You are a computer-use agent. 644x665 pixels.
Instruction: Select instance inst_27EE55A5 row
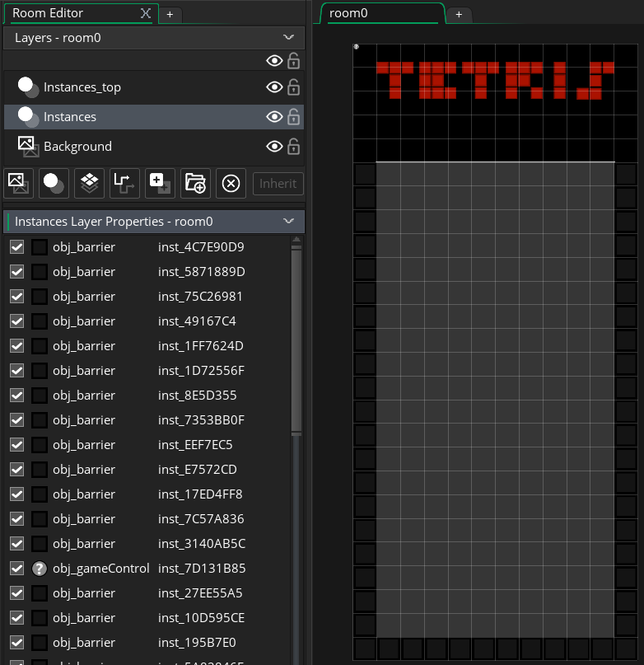click(148, 593)
